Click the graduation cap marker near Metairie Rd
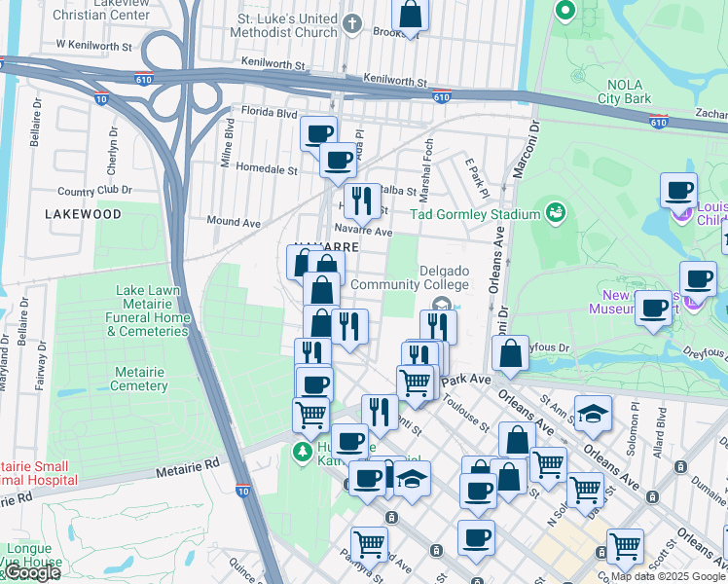Image resolution: width=728 pixels, height=584 pixels. click(412, 479)
